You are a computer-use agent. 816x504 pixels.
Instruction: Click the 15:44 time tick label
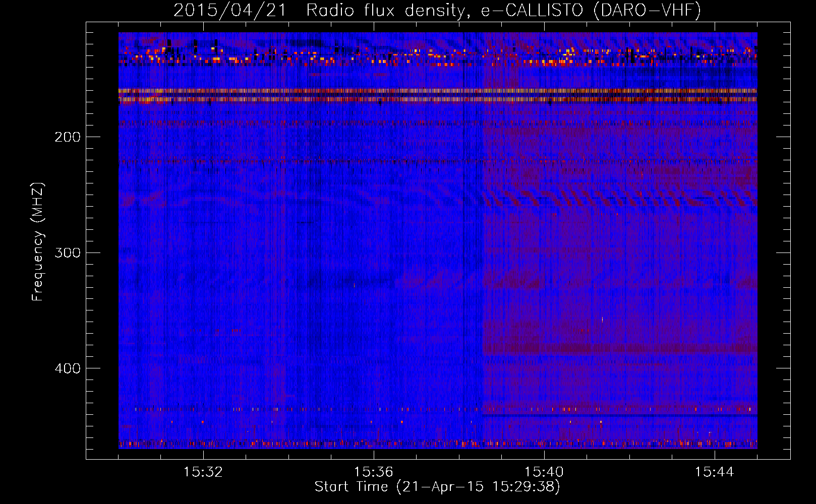pyautogui.click(x=714, y=472)
